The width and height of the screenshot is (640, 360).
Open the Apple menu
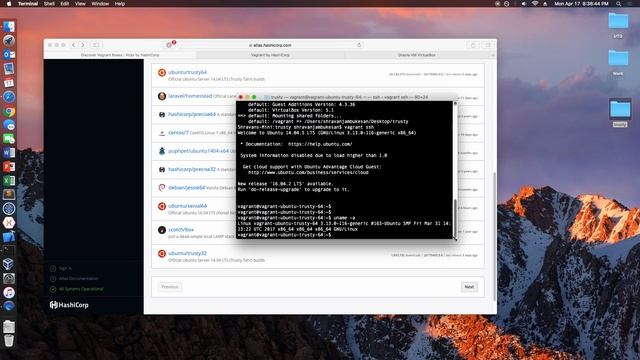9,4
